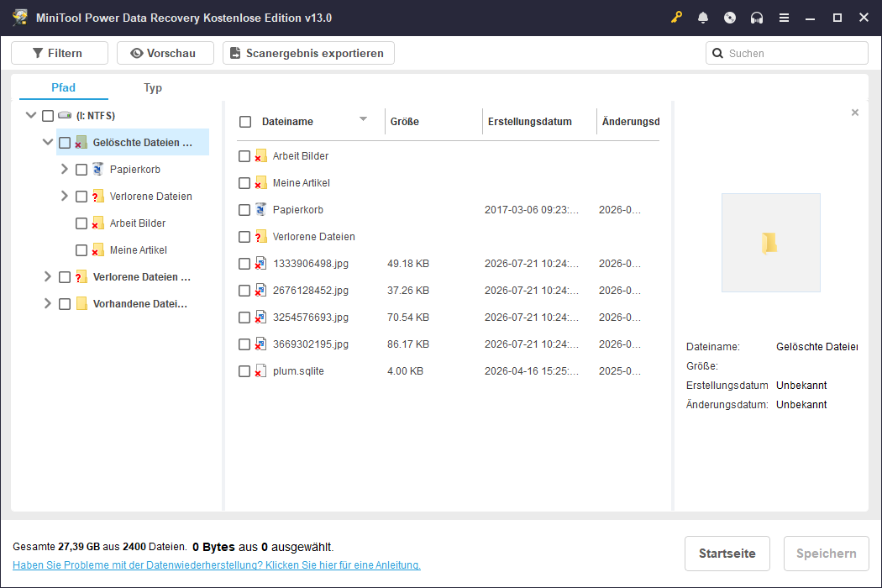Check the box for 2676128452.jpg
Image resolution: width=882 pixels, height=588 pixels.
[244, 291]
